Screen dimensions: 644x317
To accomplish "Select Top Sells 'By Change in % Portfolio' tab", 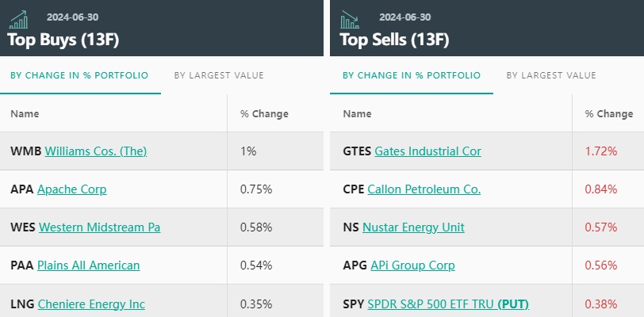I will pyautogui.click(x=412, y=75).
